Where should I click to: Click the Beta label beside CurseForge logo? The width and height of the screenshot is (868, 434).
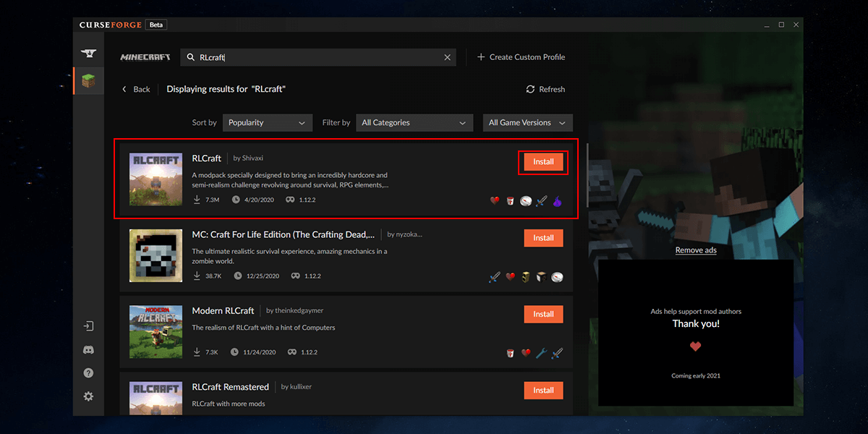tap(156, 25)
